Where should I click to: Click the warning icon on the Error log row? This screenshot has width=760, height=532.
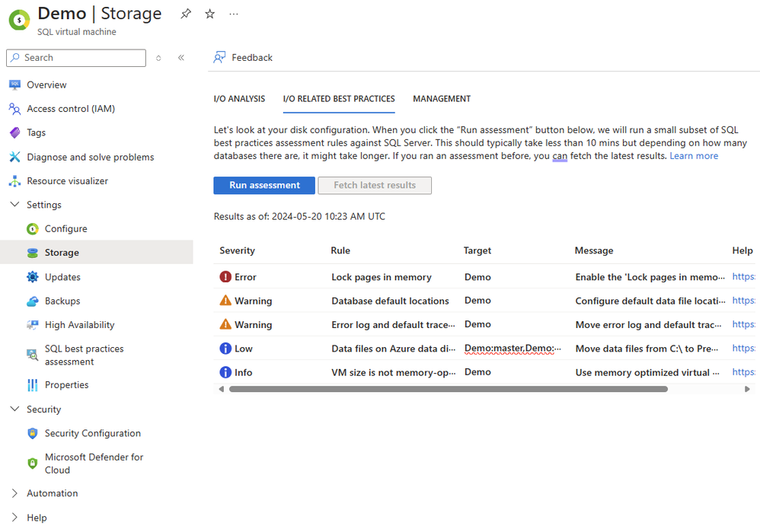click(x=225, y=324)
